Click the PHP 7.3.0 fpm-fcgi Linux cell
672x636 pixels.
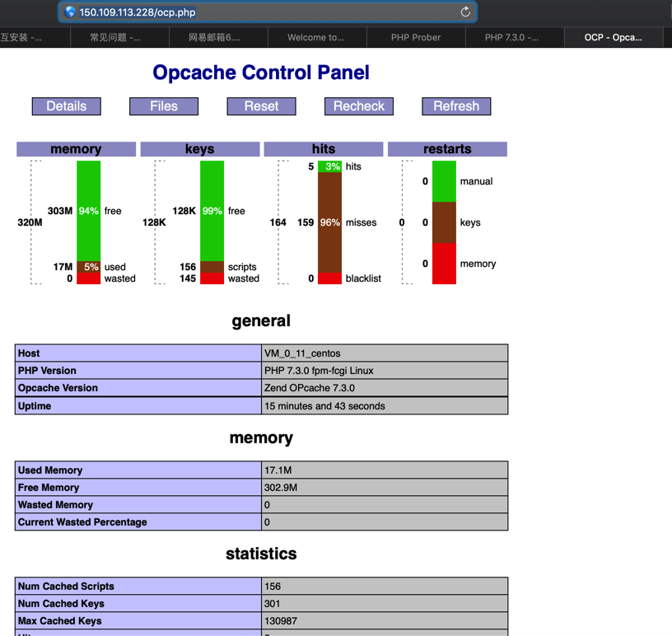pos(385,371)
